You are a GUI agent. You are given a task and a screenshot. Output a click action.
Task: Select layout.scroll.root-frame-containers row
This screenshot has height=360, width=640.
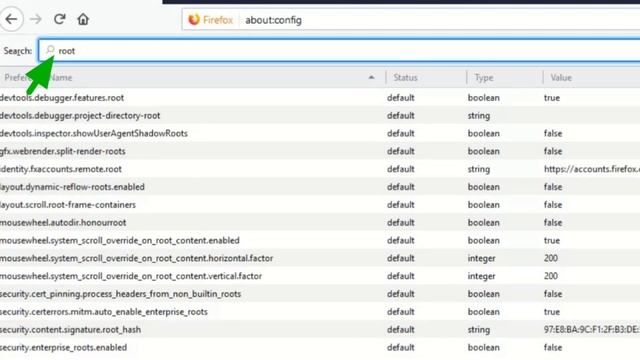click(320, 204)
